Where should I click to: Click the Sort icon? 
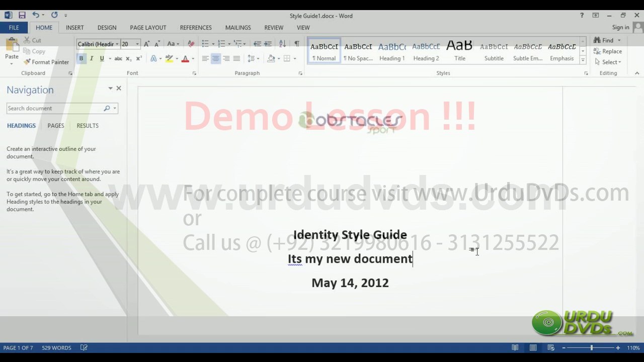click(x=282, y=44)
